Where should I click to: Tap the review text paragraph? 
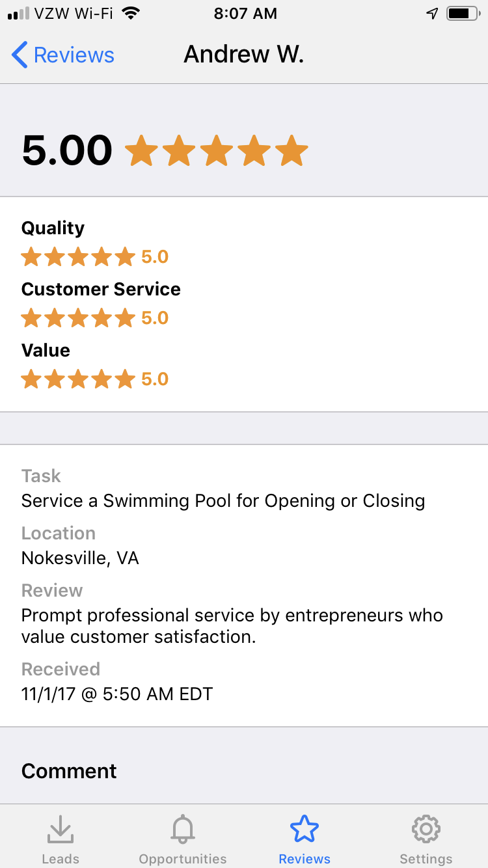point(232,626)
